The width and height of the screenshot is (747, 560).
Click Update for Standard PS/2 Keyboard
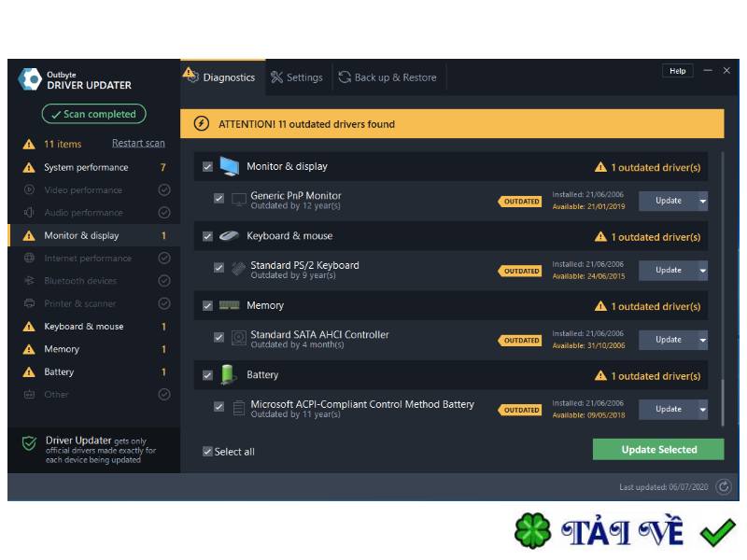click(668, 271)
